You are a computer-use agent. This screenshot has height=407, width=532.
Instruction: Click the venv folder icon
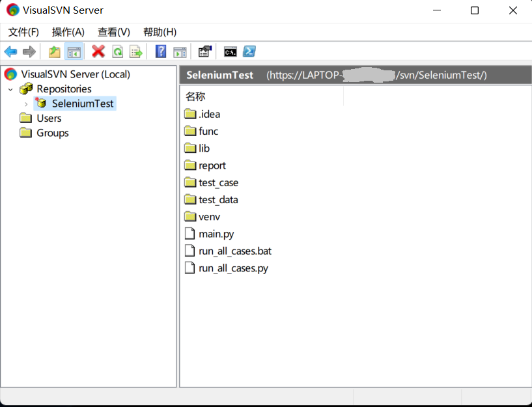190,216
